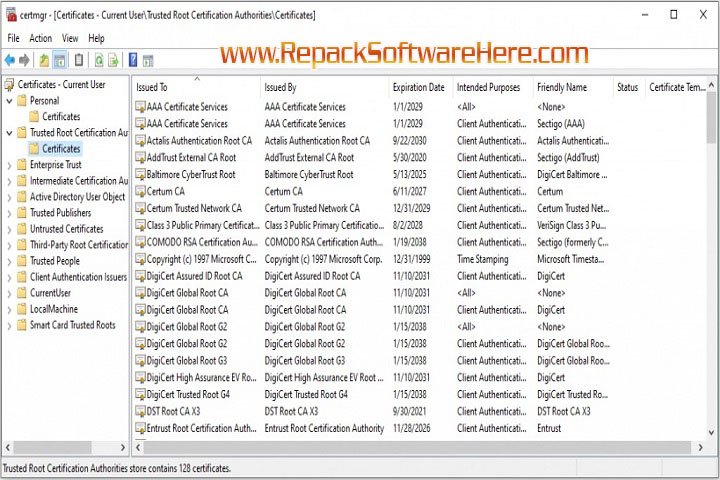
Task: Sort by Expiration Date column header
Action: pyautogui.click(x=421, y=87)
